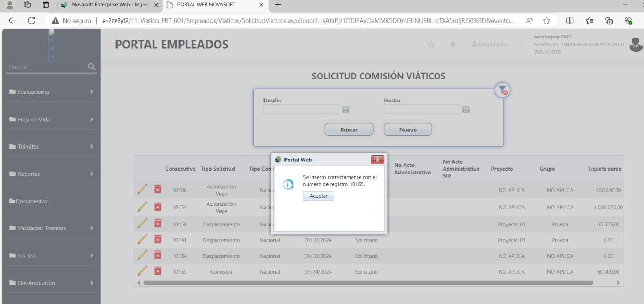644x304 pixels.
Task: Click date 09/24/2024 in the table
Action: coord(318,272)
